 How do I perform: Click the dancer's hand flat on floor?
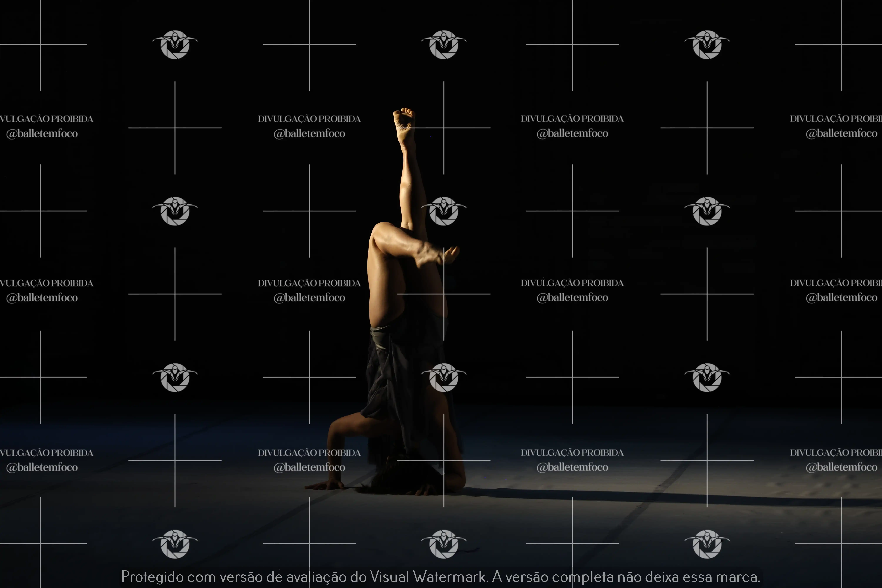[325, 486]
